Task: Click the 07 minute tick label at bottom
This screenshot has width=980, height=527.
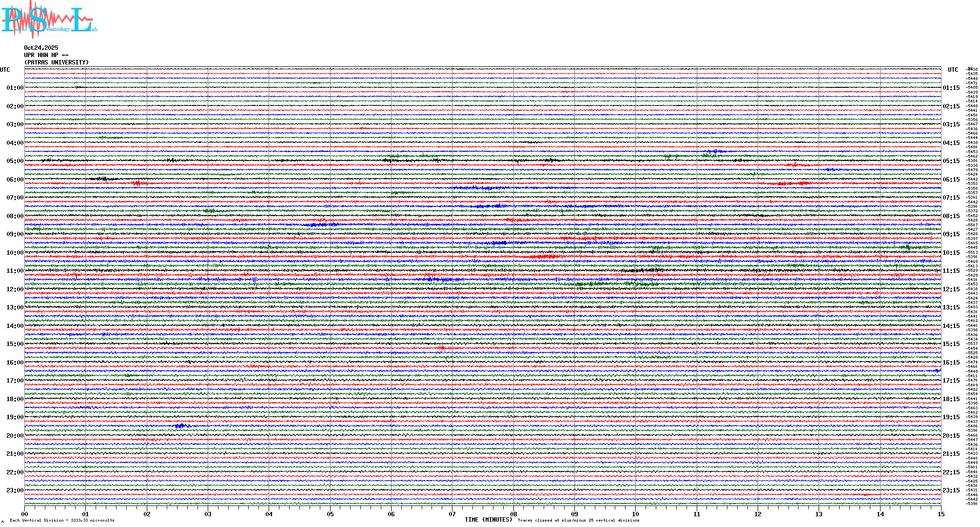Action: click(452, 514)
